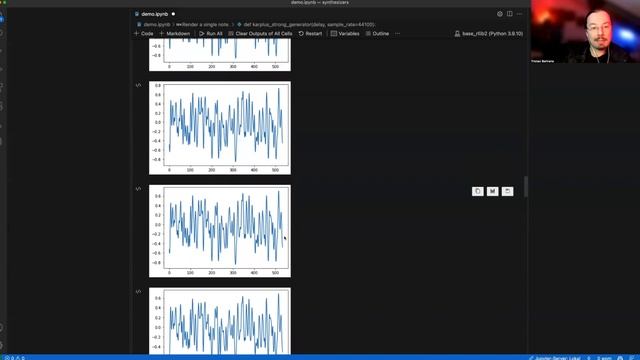
Task: Switch to the demo.ipynb editor tab
Action: [155, 14]
